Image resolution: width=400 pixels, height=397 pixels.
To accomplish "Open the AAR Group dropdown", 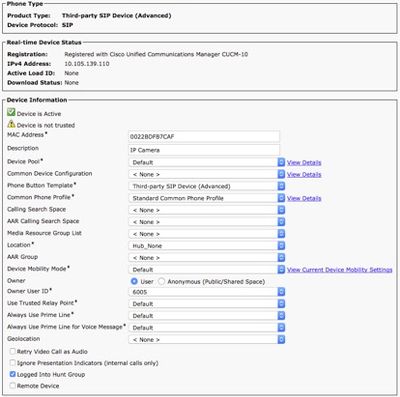I will [x=207, y=258].
